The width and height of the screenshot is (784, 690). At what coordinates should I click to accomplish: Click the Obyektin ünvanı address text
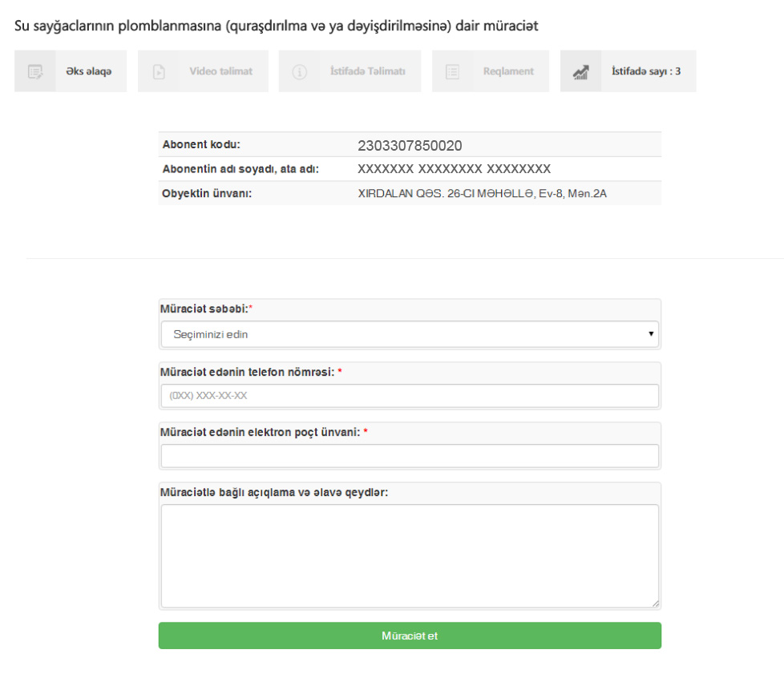[482, 193]
